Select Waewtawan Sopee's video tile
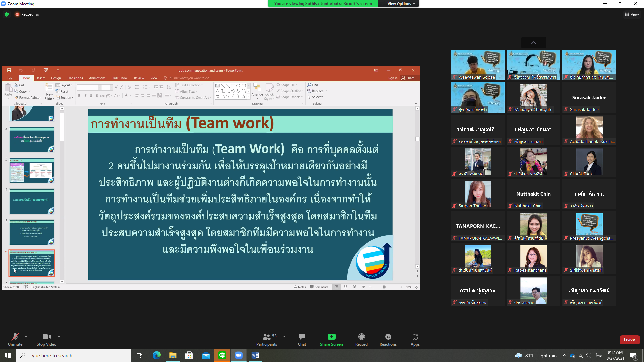Viewport: 644px width, 362px height. point(478,65)
